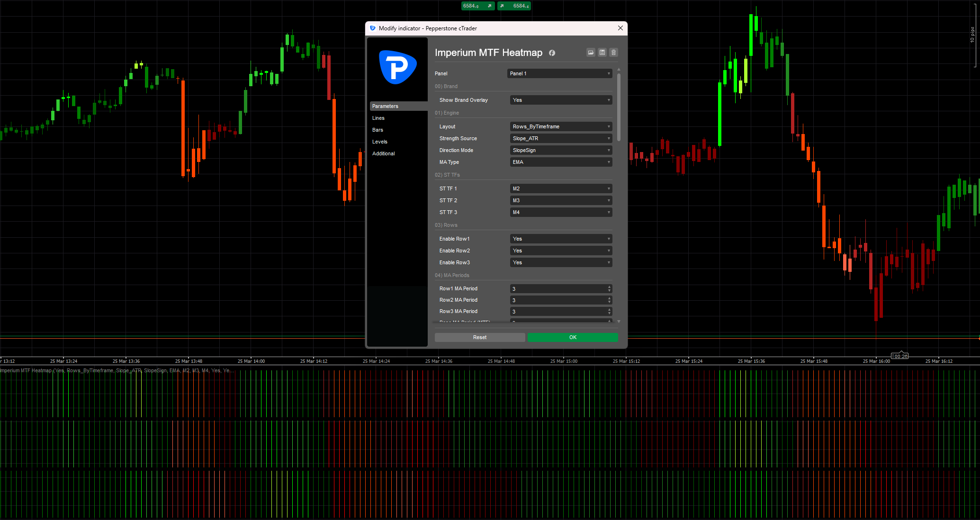Click the load parameters folder icon
Viewport: 980px width, 520px height.
click(591, 53)
